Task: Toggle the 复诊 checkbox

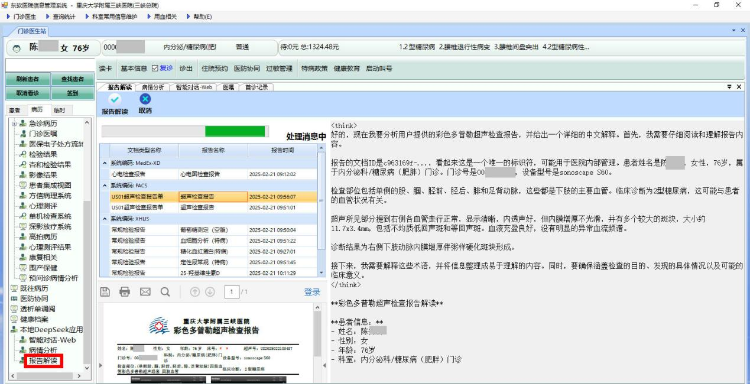Action: click(155, 68)
